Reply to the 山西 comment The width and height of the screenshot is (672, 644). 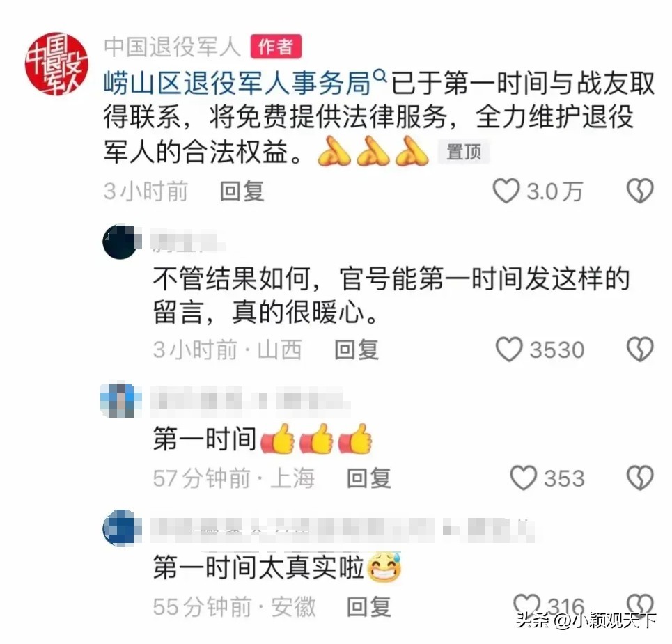click(357, 350)
